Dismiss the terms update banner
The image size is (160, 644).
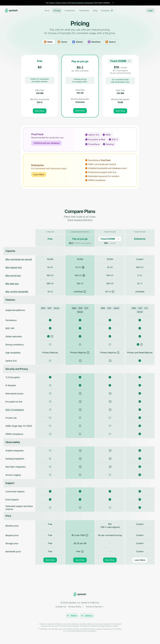point(113,3)
